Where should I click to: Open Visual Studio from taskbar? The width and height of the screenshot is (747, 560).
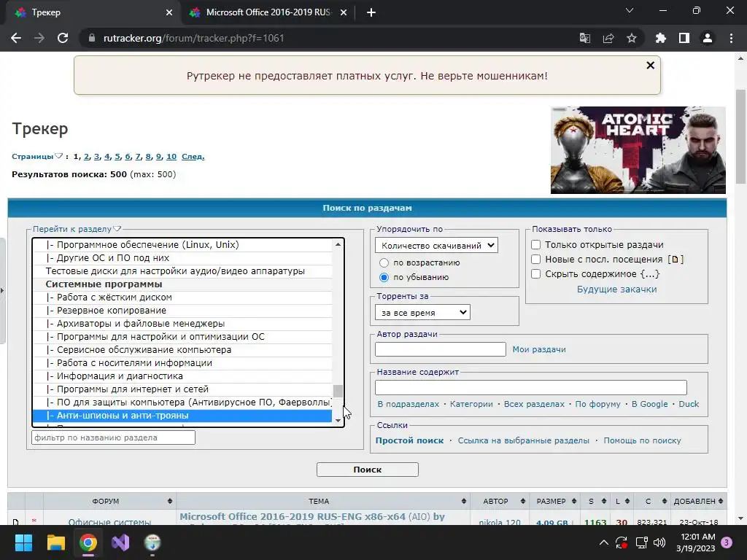click(x=120, y=542)
